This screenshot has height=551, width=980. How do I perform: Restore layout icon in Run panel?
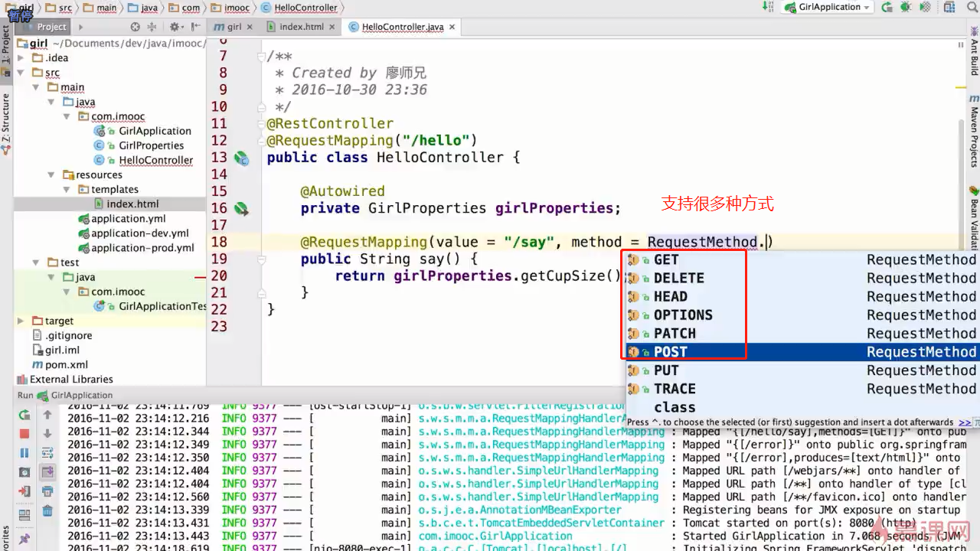click(x=24, y=515)
